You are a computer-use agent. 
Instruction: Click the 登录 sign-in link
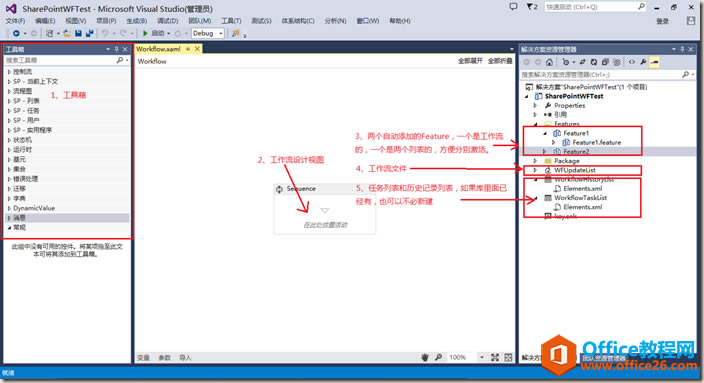663,21
